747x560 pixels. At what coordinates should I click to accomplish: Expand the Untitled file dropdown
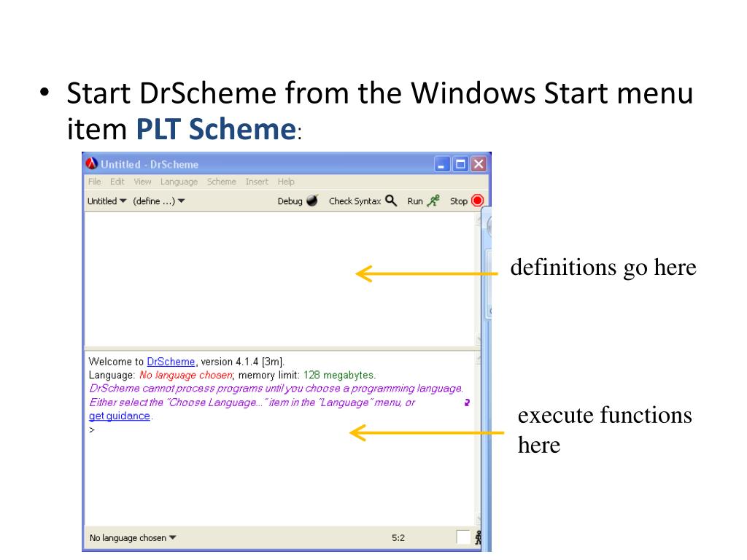[107, 201]
